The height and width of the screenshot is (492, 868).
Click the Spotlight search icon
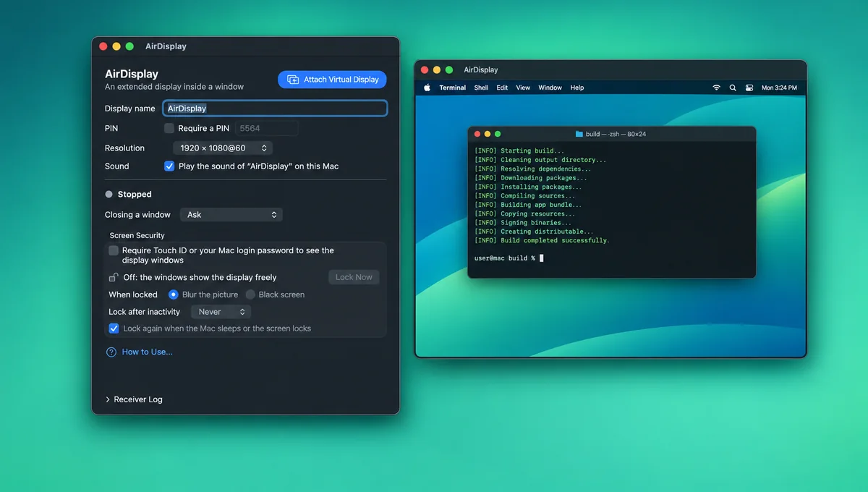[x=732, y=88]
